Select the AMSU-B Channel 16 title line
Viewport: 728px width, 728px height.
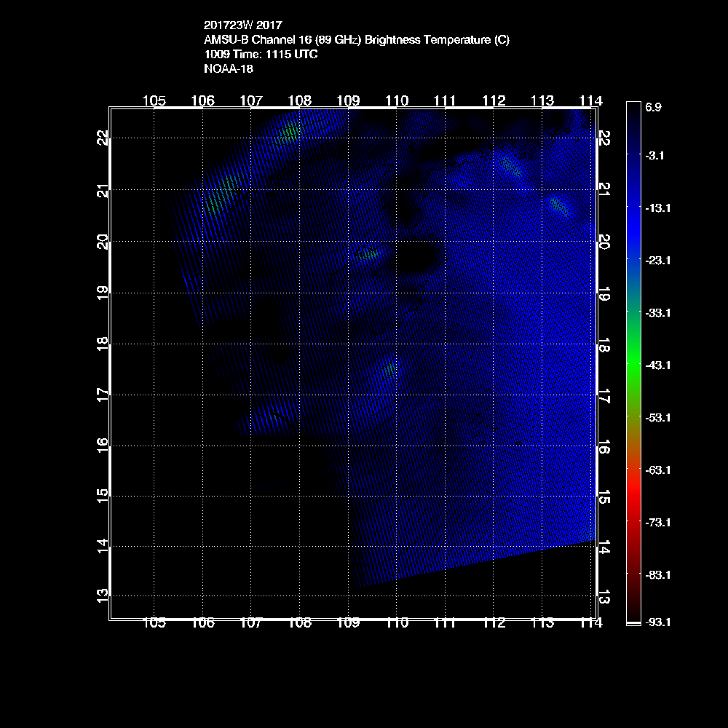[x=357, y=41]
